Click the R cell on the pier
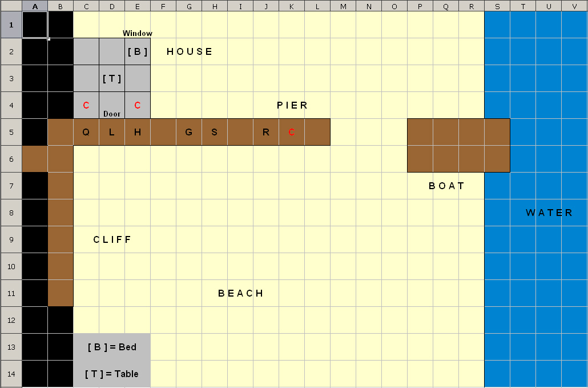This screenshot has height=388, width=588. (x=266, y=132)
